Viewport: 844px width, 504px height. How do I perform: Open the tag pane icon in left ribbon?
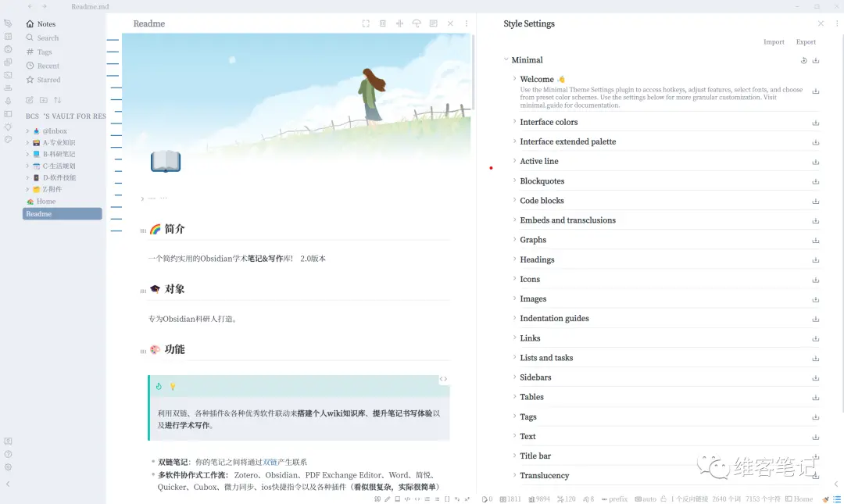point(8,23)
